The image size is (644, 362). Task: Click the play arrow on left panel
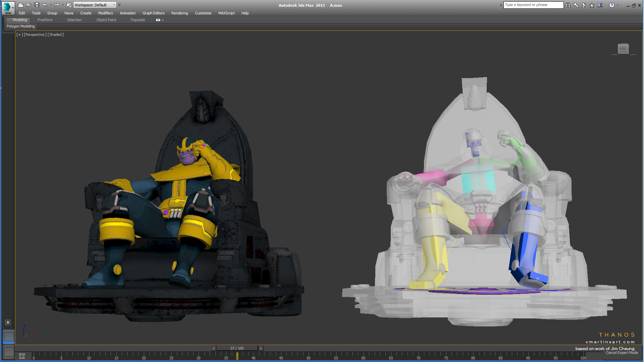pos(8,322)
